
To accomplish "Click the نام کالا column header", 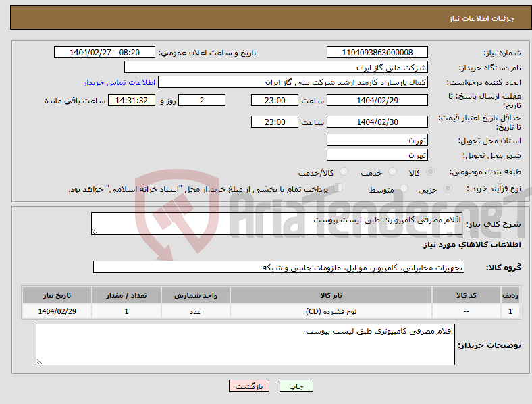I will click(331, 295).
